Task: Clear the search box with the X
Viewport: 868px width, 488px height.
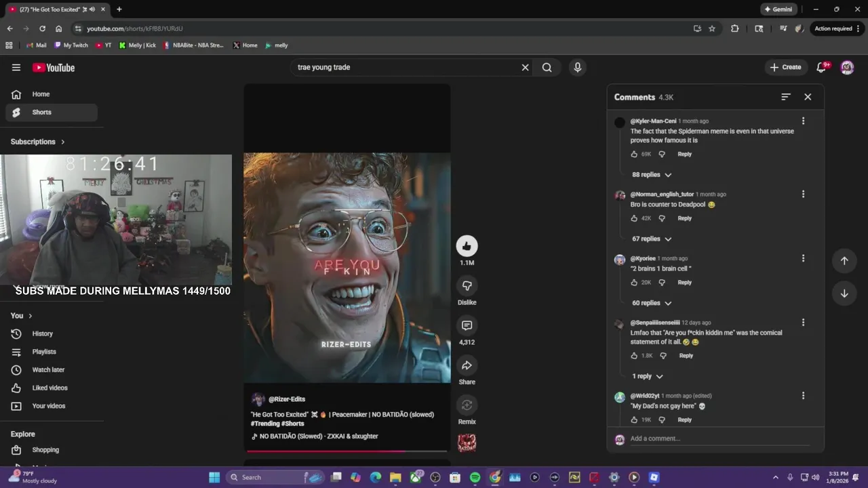Action: (525, 67)
